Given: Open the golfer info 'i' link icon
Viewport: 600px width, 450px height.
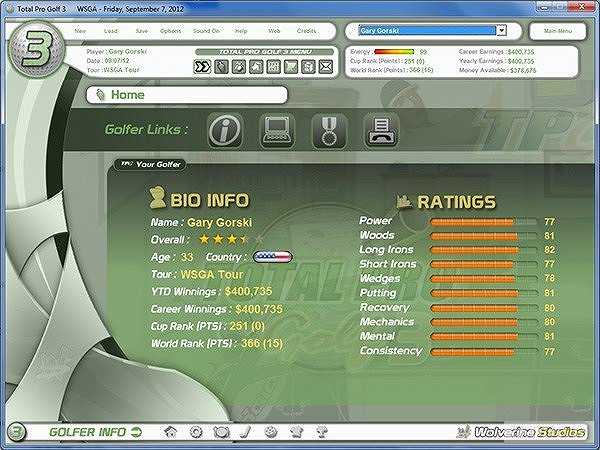Looking at the screenshot, I should click(225, 130).
